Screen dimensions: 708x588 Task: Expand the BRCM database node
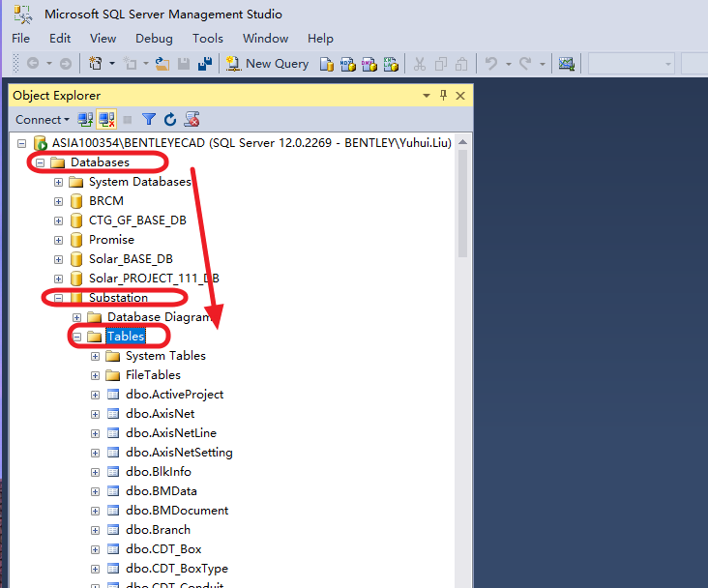point(58,201)
